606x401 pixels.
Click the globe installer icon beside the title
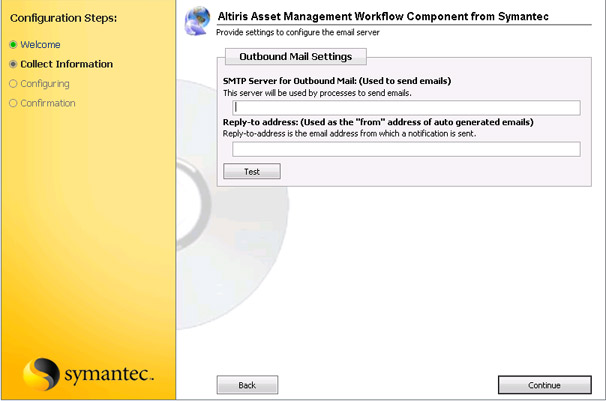(197, 21)
